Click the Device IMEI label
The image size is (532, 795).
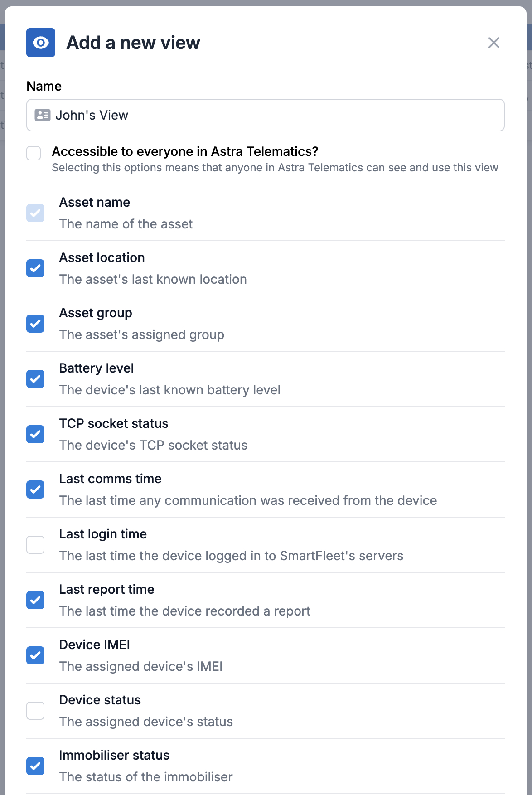point(95,644)
